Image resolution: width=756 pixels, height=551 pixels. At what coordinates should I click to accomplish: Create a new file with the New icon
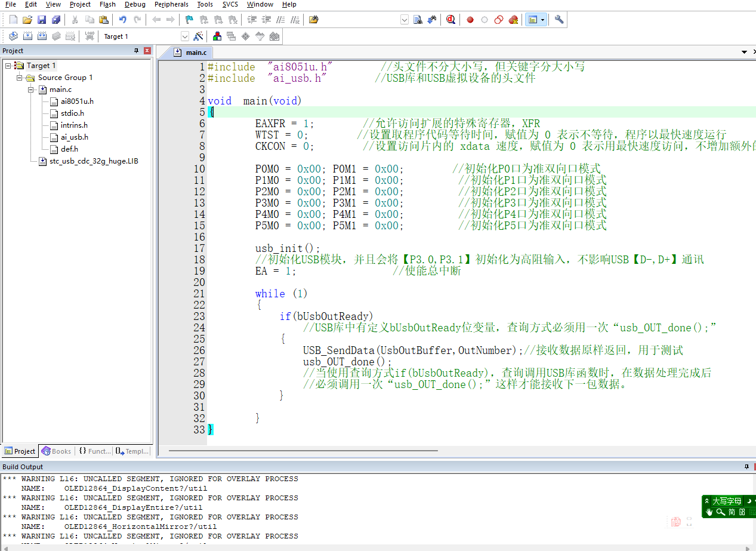tap(13, 20)
